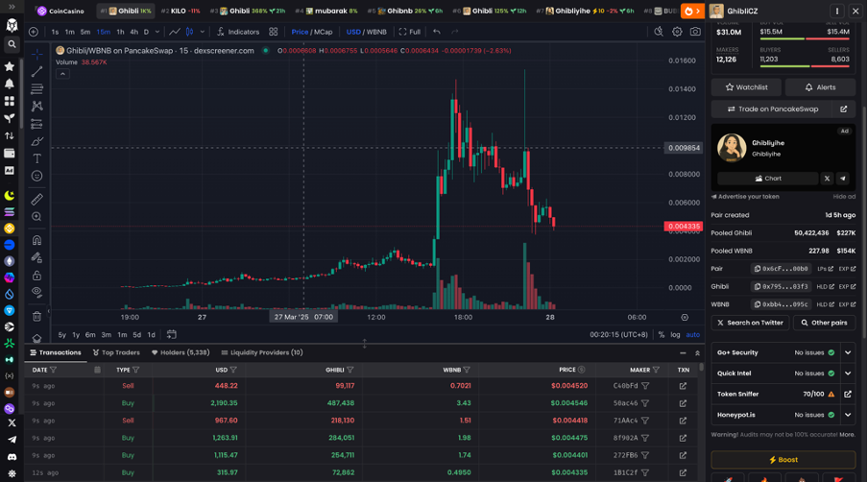Filter transactions by the TYPE column
Image resolution: width=868 pixels, height=482 pixels.
click(136, 370)
